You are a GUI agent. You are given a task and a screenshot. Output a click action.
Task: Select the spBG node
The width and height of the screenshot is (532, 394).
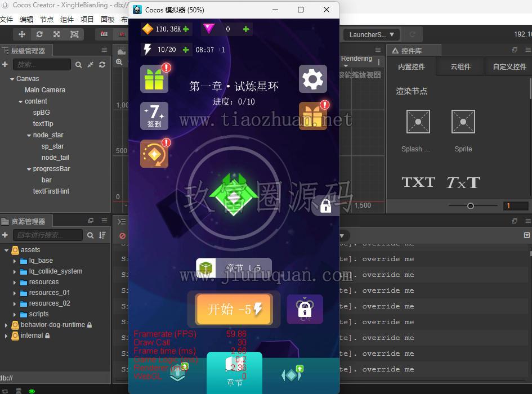click(42, 113)
